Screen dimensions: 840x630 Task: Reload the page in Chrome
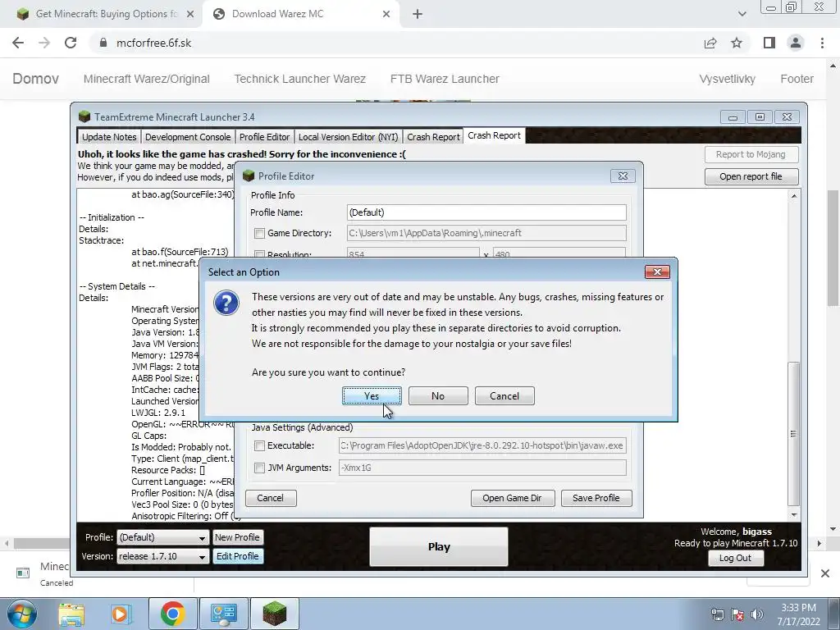pyautogui.click(x=71, y=43)
